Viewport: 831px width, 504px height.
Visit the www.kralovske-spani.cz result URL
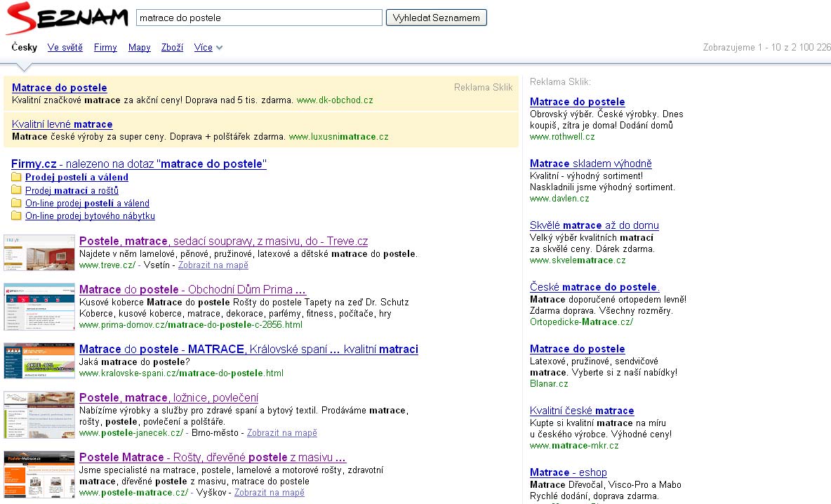coord(181,373)
